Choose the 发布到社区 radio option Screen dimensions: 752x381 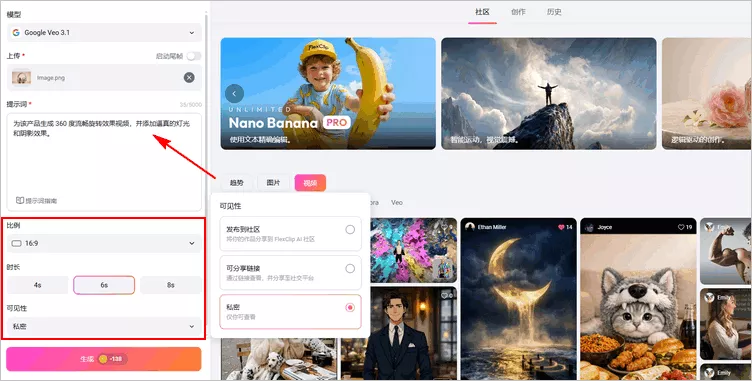click(350, 229)
